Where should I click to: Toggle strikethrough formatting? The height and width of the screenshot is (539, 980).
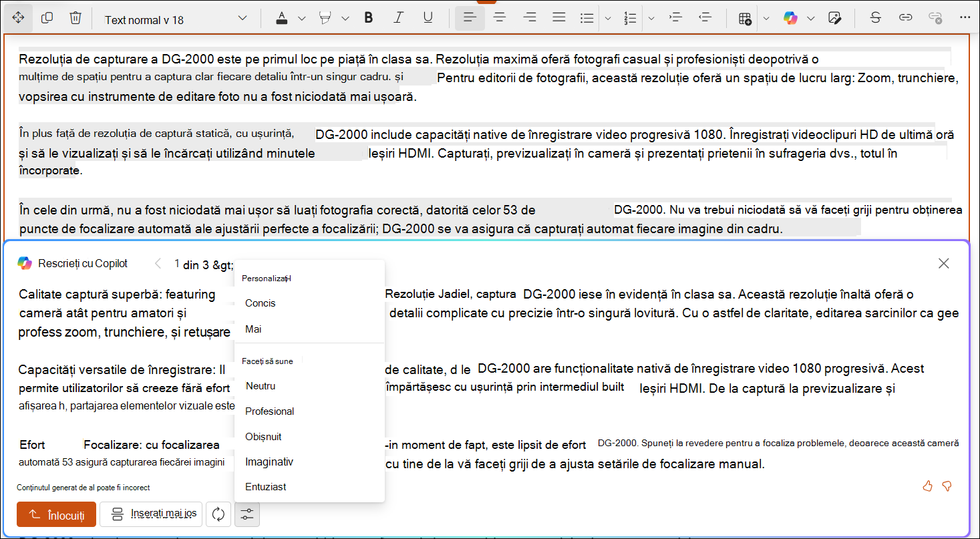875,18
